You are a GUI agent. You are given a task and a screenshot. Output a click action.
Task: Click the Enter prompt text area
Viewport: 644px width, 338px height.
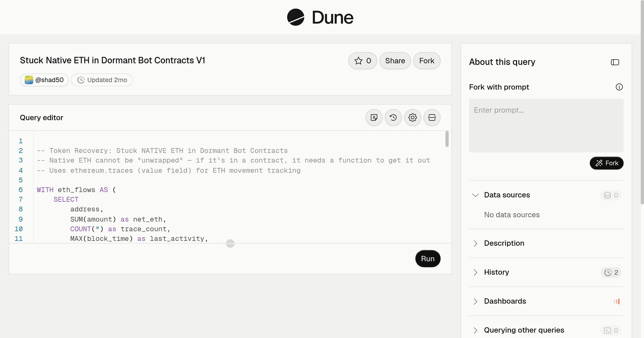tap(546, 126)
